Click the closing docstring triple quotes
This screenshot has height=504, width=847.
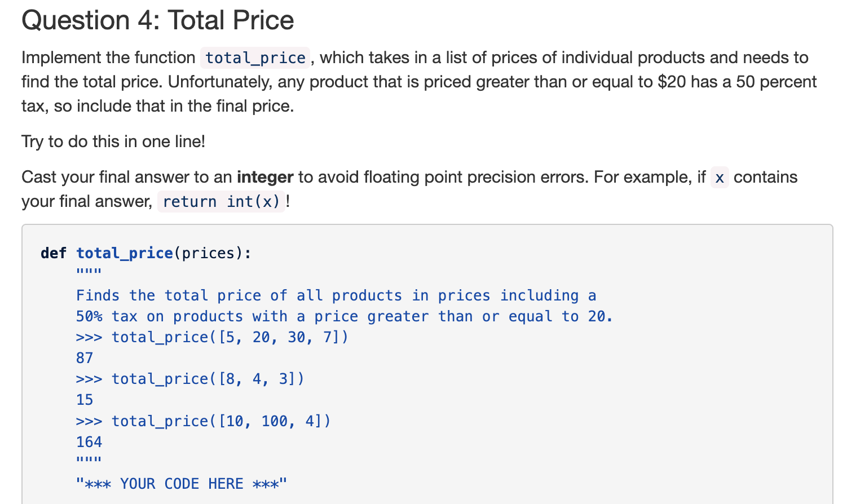click(89, 460)
